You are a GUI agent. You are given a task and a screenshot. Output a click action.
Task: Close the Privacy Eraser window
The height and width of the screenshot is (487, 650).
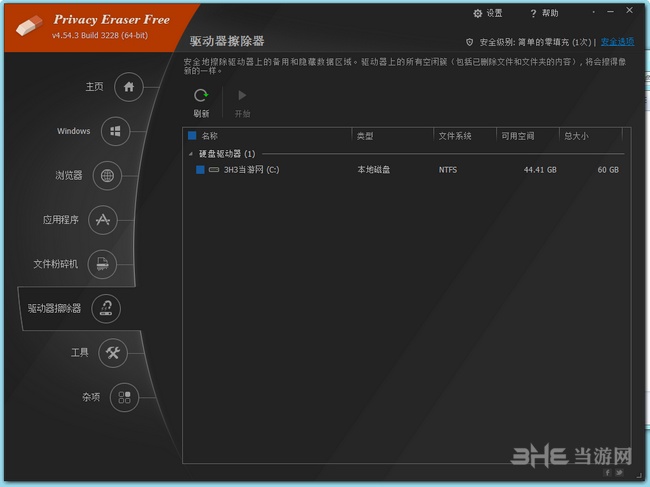click(x=629, y=10)
